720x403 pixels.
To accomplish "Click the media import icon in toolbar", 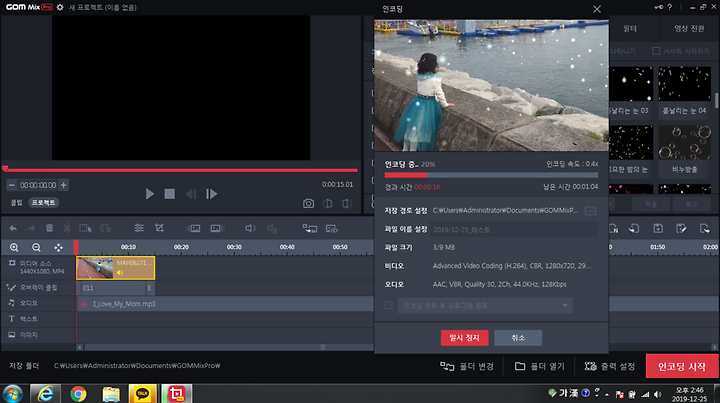I will tap(309, 229).
